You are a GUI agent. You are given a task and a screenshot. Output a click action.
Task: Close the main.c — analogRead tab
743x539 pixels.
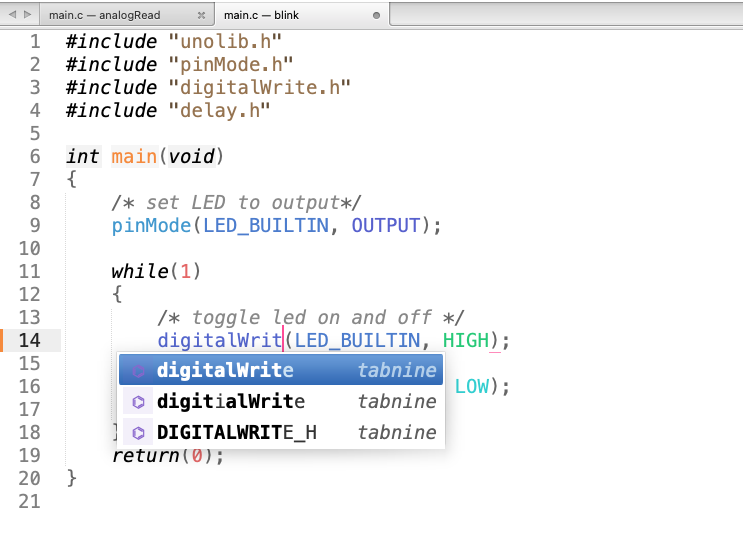point(201,15)
